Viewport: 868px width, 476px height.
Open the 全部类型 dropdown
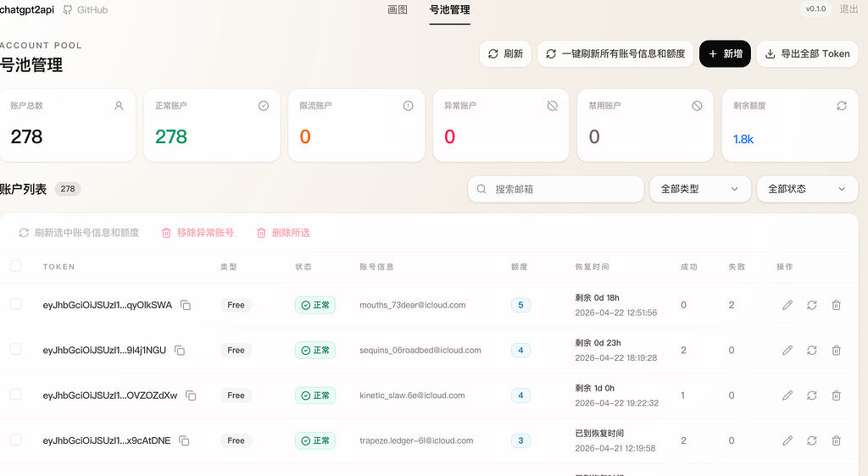[700, 189]
